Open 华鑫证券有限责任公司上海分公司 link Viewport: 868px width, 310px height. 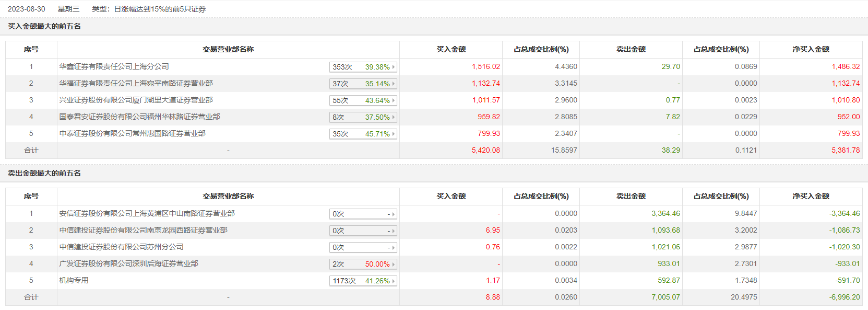[114, 66]
